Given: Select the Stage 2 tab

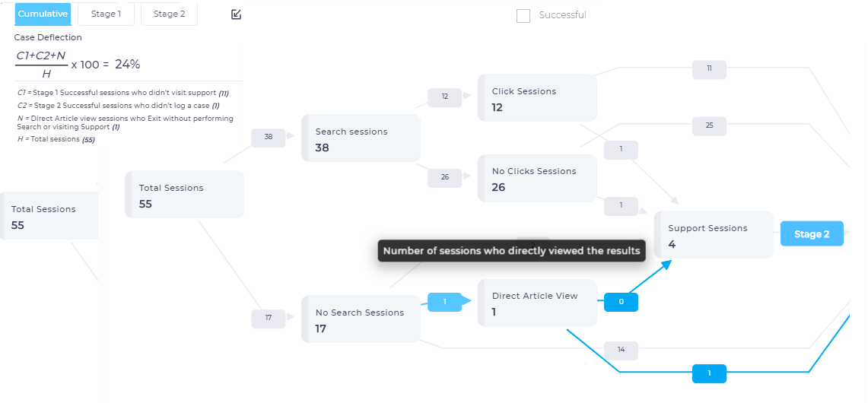Looking at the screenshot, I should pos(169,14).
